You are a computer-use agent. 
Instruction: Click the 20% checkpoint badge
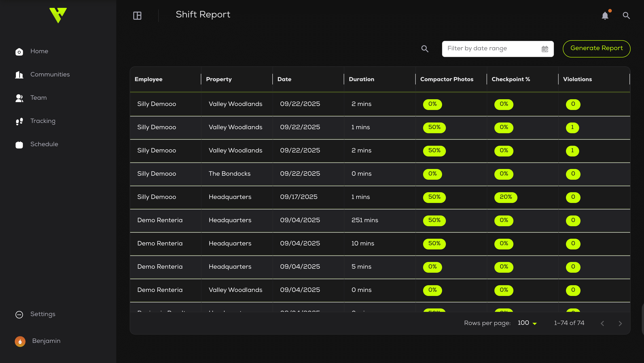click(506, 197)
